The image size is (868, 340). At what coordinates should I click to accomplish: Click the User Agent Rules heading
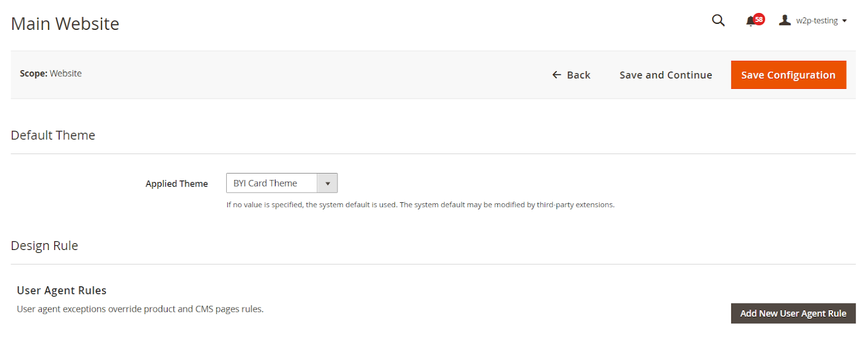pyautogui.click(x=62, y=291)
